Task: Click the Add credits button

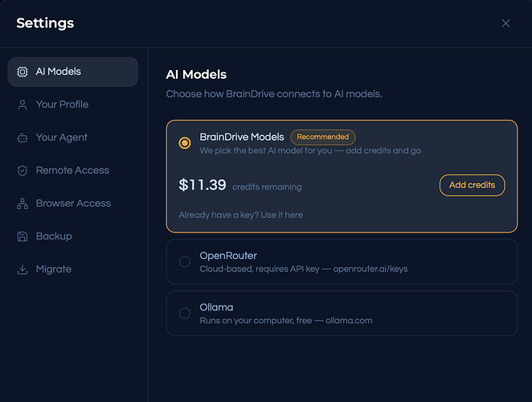Action: pyautogui.click(x=472, y=185)
